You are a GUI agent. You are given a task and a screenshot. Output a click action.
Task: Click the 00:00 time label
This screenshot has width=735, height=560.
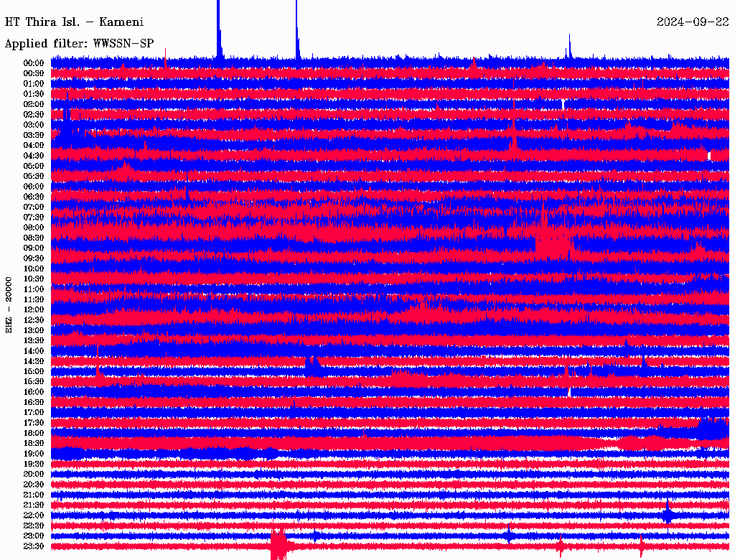34,63
